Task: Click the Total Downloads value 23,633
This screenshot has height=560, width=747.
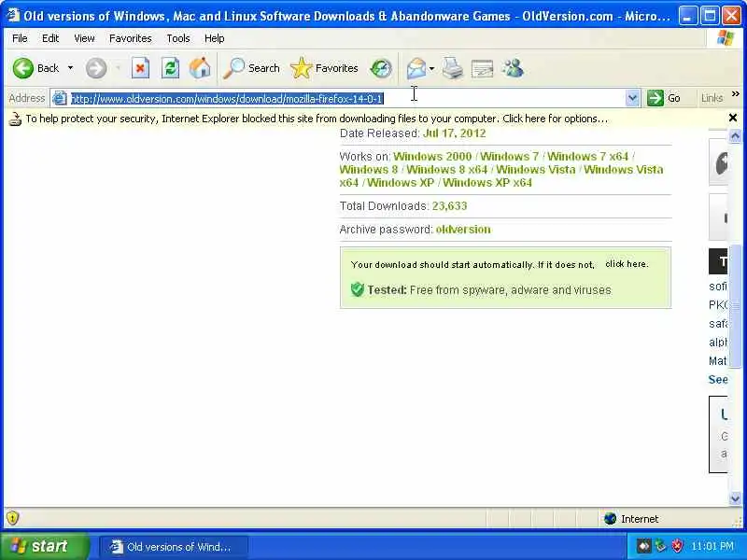Action: tap(449, 206)
